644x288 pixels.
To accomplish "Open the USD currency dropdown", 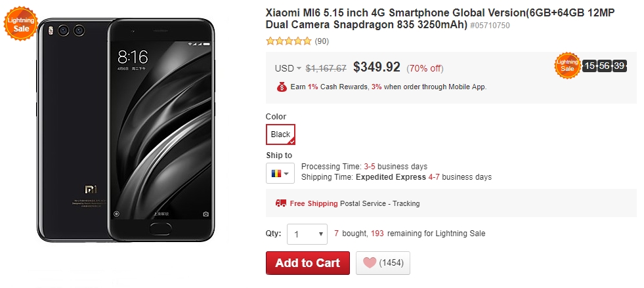I will tap(288, 68).
